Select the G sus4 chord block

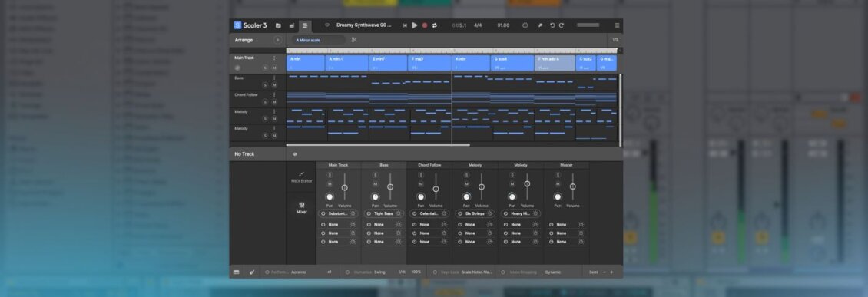point(512,62)
